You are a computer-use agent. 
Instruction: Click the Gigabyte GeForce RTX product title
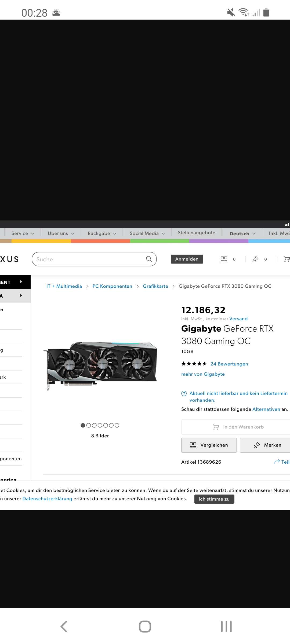(227, 335)
